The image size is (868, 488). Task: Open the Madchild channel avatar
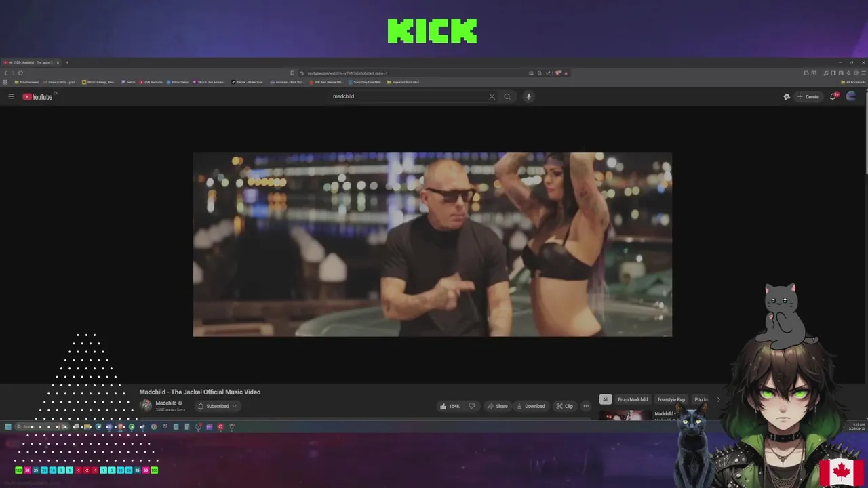[x=145, y=405]
